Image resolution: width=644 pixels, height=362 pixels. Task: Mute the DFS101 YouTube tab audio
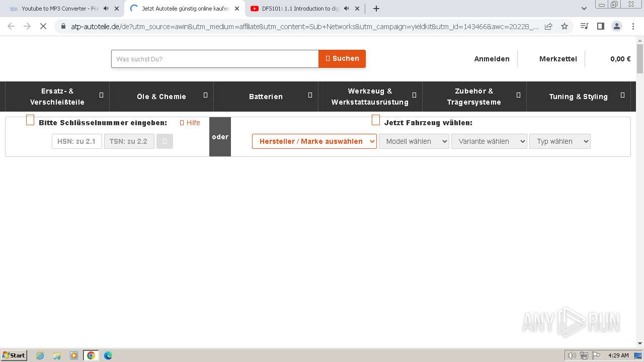(346, 9)
